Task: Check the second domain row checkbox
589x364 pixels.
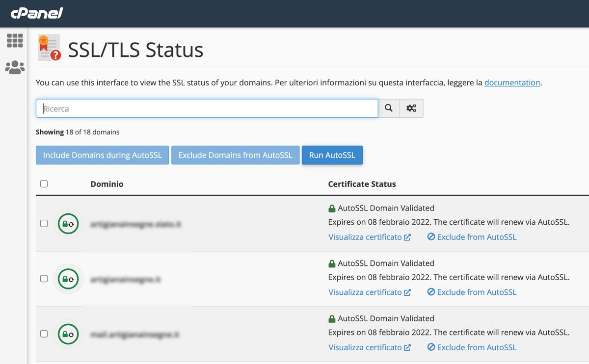Action: [x=44, y=279]
